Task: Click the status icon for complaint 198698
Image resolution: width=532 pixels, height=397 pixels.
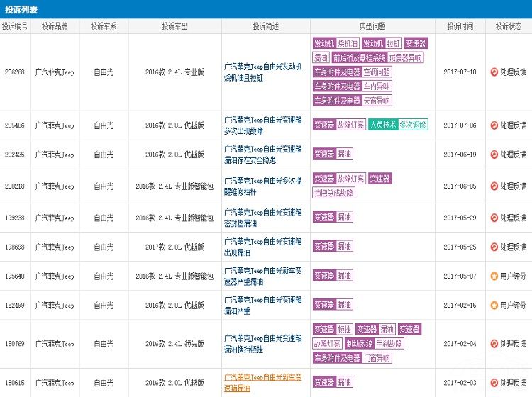Action: (x=494, y=247)
